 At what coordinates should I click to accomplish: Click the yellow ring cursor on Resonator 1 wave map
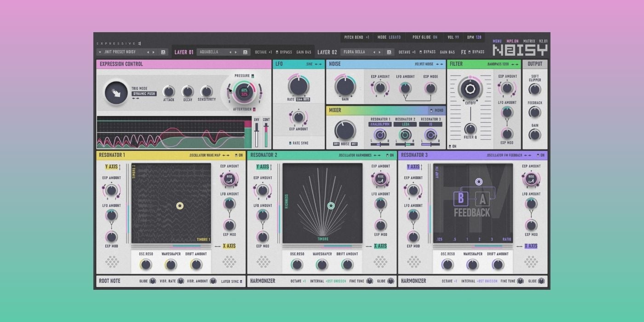[180, 206]
